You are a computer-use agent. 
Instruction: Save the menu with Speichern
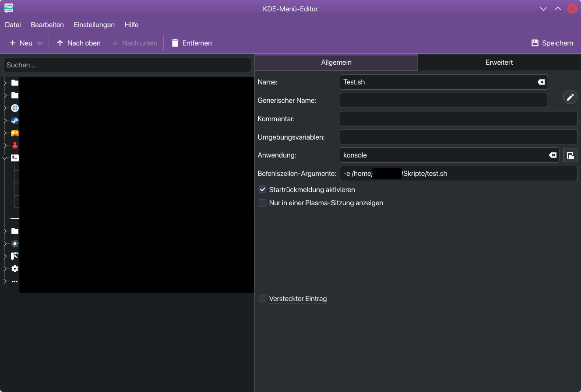(x=552, y=43)
